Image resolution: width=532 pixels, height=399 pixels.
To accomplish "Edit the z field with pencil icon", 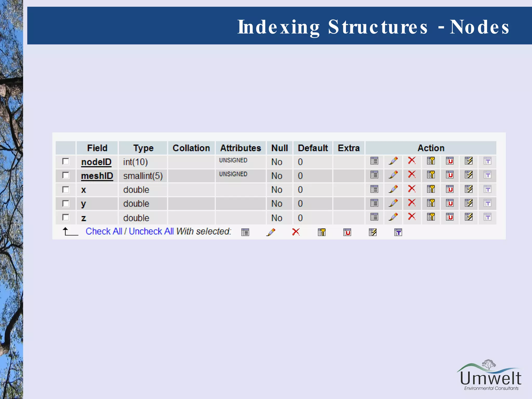I will [x=393, y=217].
